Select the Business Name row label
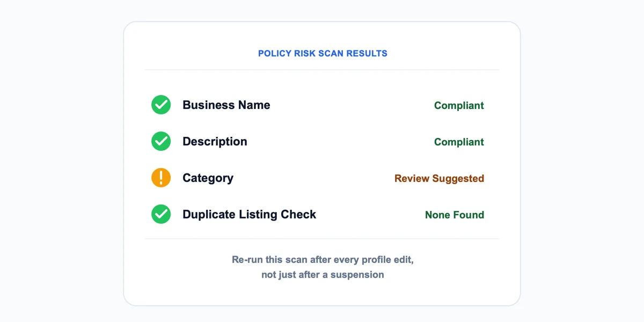Image resolution: width=644 pixels, height=322 pixels. pyautogui.click(x=226, y=105)
